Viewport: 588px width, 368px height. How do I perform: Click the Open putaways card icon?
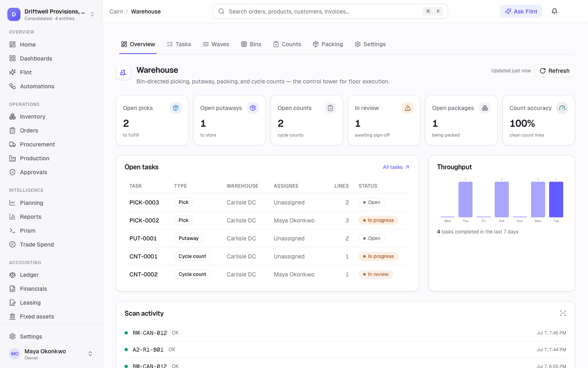point(253,108)
